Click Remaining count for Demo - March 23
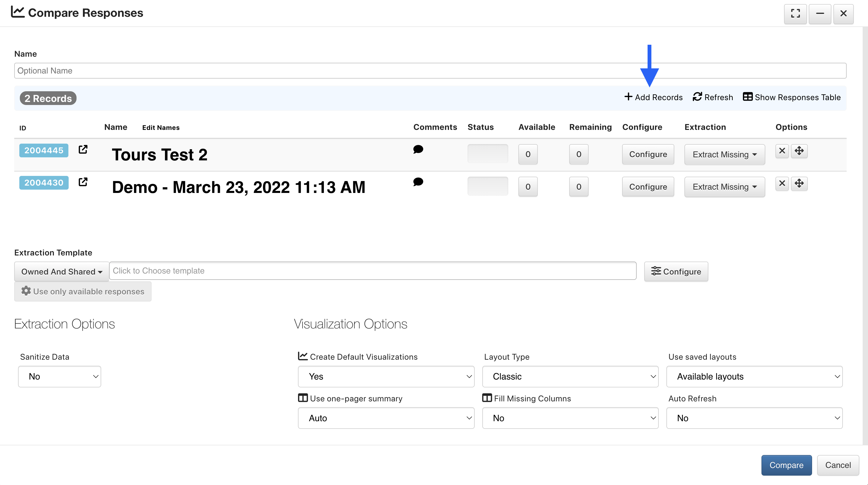This screenshot has height=485, width=868. click(x=579, y=187)
